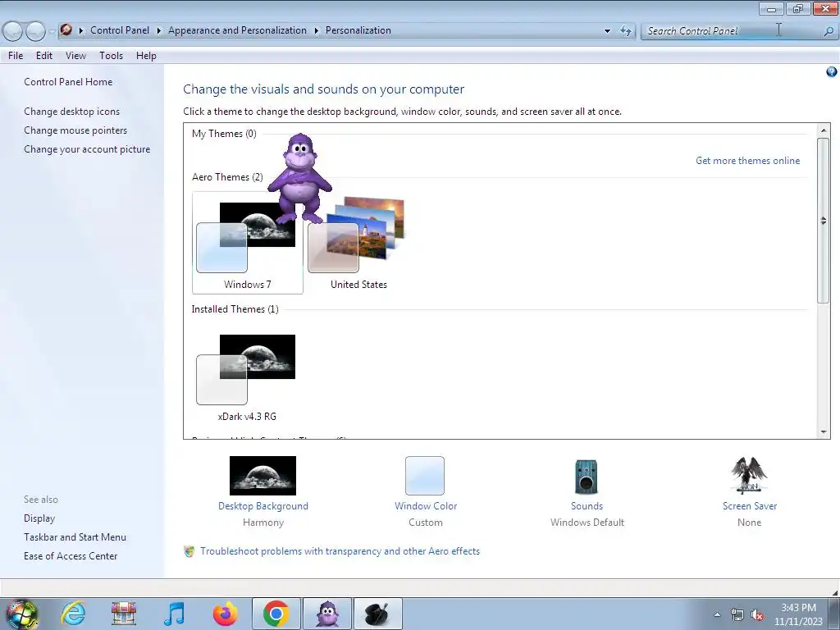840x630 pixels.
Task: Click the address bar location icon
Action: (x=66, y=30)
